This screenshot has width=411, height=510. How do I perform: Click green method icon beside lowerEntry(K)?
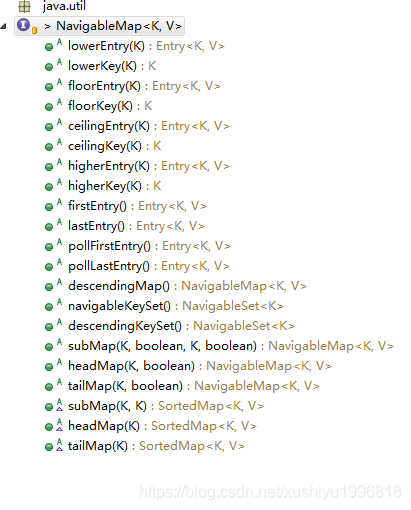pos(49,47)
